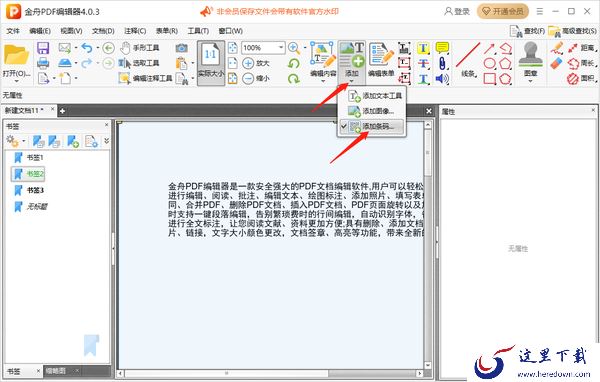Select the Edit Annotation tool (编辑注释工具)
The image size is (600, 382).
[145, 78]
